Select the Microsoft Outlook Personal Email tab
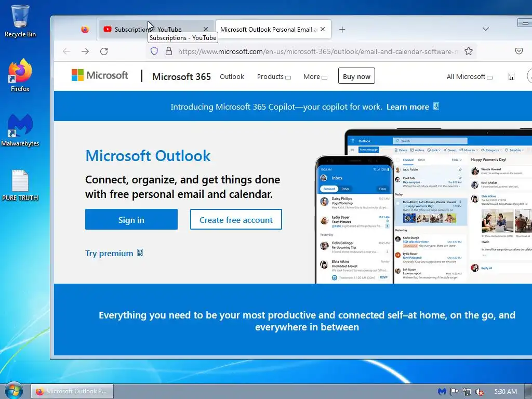532x399 pixels. [273, 30]
